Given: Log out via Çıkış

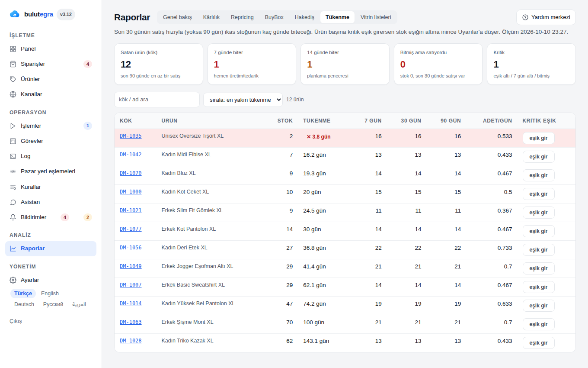Looking at the screenshot, I should pyautogui.click(x=16, y=321).
